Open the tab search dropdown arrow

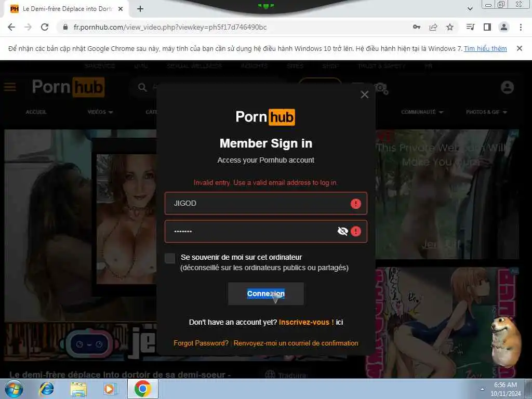click(x=470, y=9)
